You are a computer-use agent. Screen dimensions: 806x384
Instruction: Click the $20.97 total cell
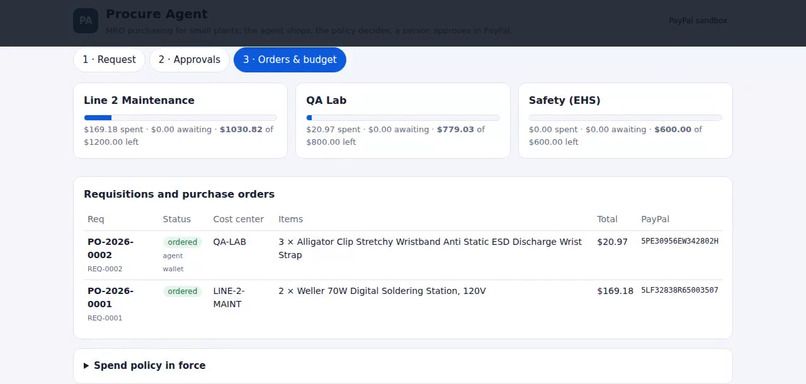(x=612, y=242)
